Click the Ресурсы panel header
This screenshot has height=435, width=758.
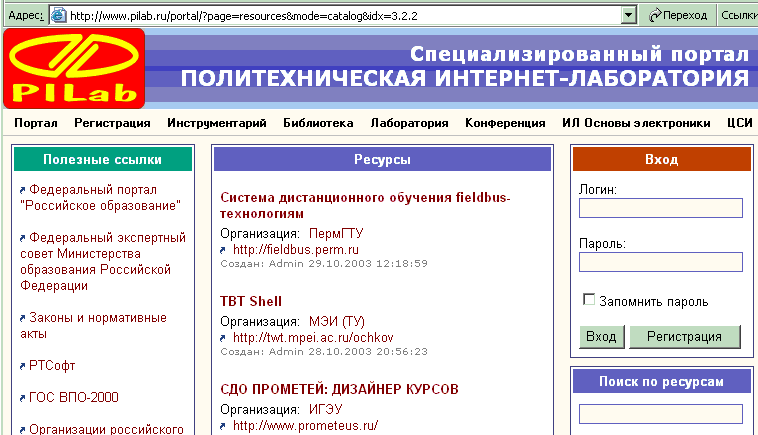point(382,159)
